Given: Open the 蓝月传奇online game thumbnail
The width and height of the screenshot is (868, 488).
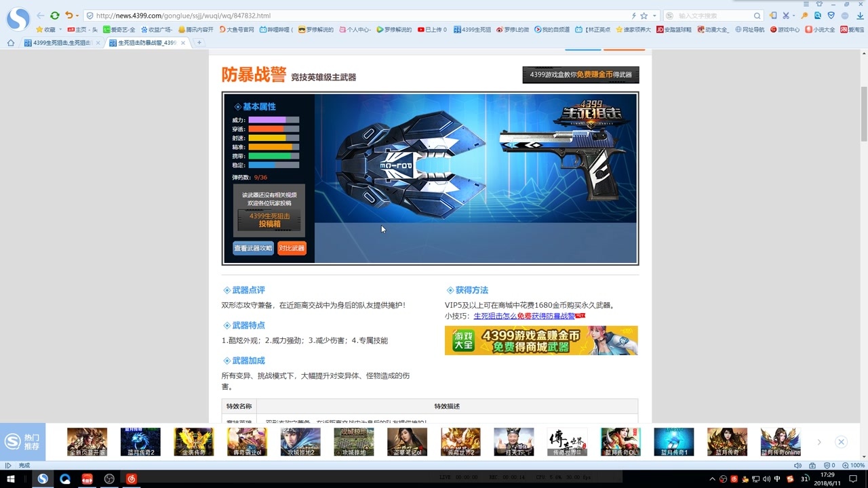Looking at the screenshot, I should (x=781, y=442).
